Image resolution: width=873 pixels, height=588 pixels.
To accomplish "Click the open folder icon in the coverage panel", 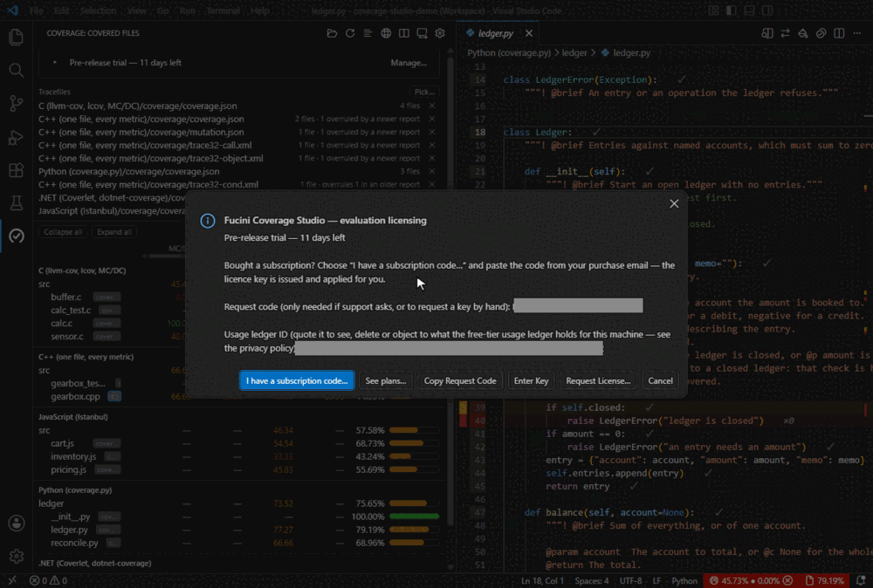I will pos(332,33).
